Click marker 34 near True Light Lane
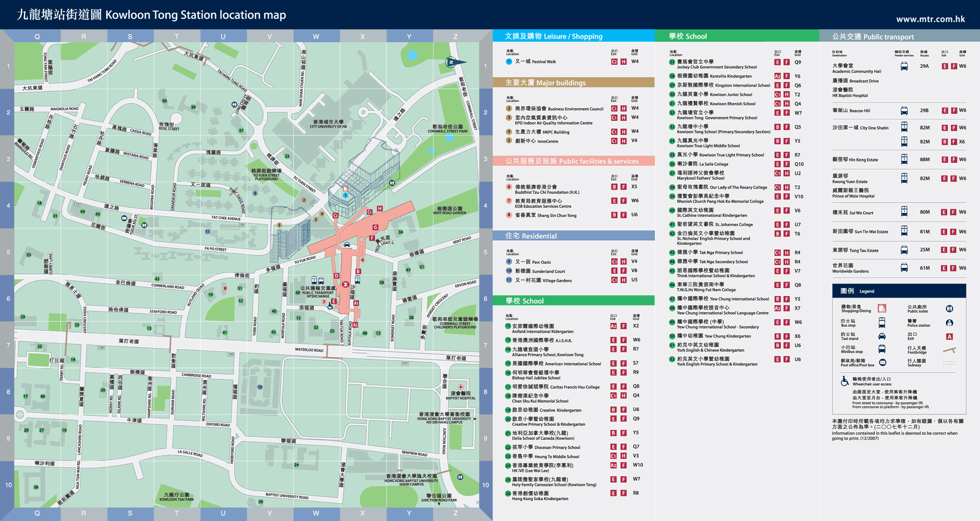 coord(401,232)
